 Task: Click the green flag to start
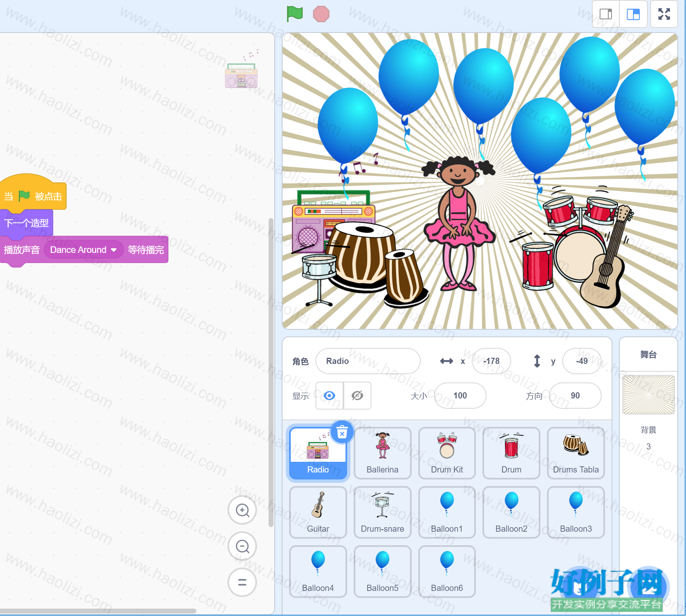(x=294, y=14)
